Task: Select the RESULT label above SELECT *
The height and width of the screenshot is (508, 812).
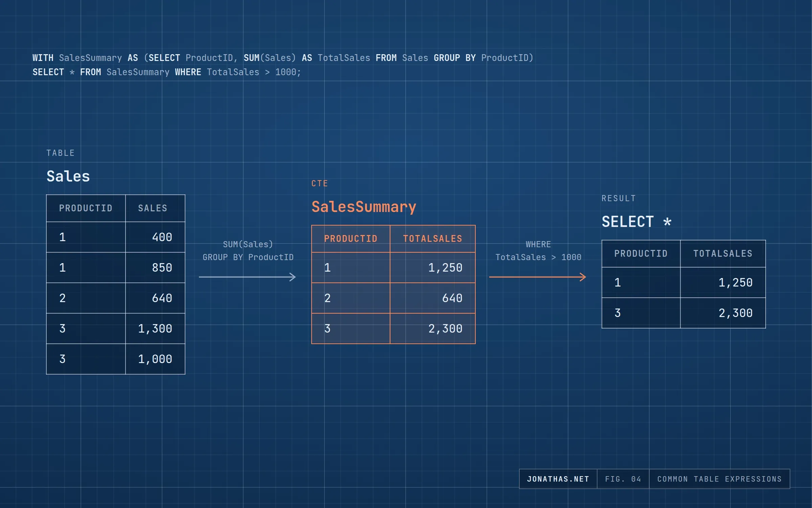Action: click(619, 198)
